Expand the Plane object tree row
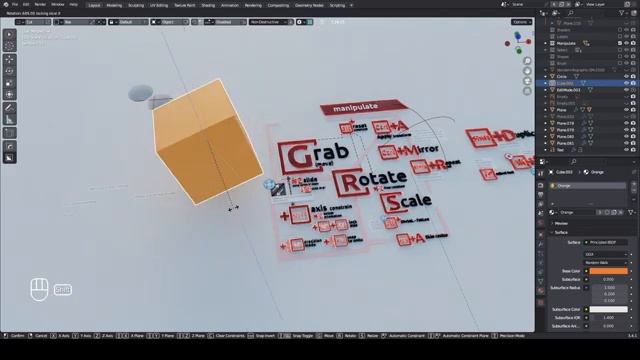640x360 pixels. pyautogui.click(x=546, y=110)
